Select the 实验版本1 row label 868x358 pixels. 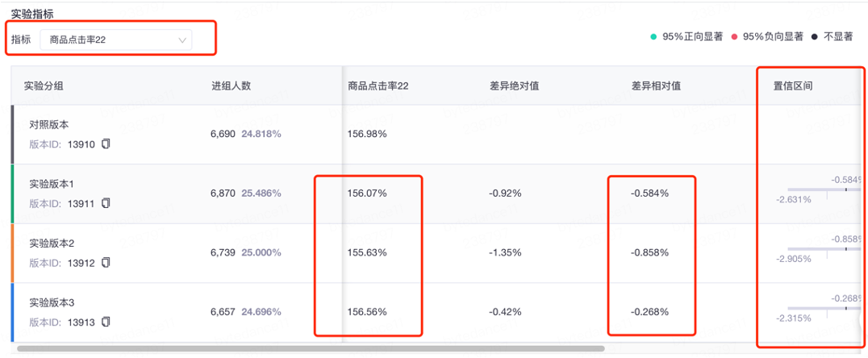click(52, 184)
